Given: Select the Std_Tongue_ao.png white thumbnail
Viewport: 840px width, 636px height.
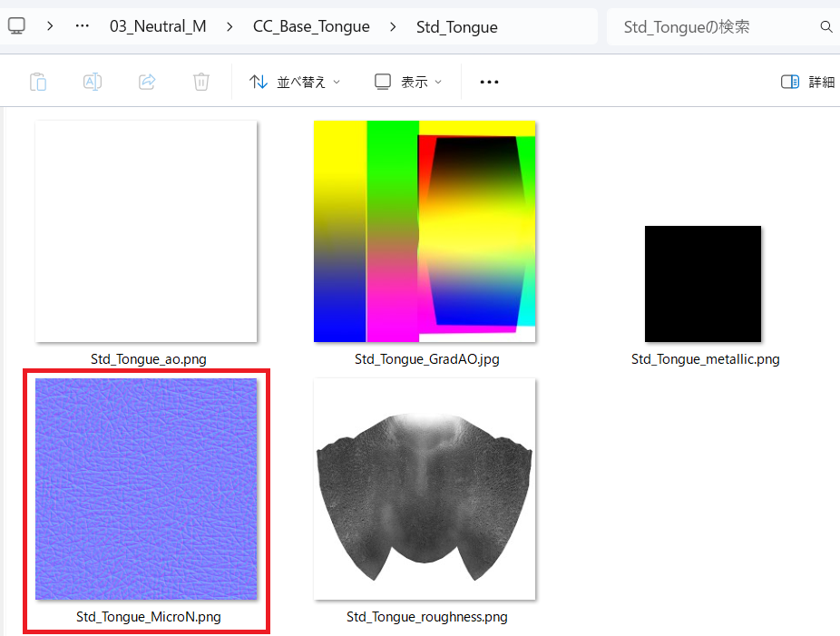Looking at the screenshot, I should 146,231.
